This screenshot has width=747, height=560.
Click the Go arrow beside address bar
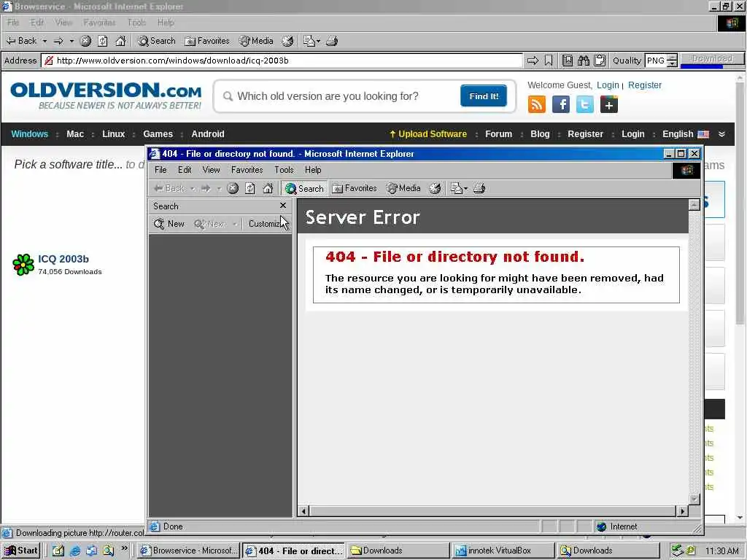[533, 61]
